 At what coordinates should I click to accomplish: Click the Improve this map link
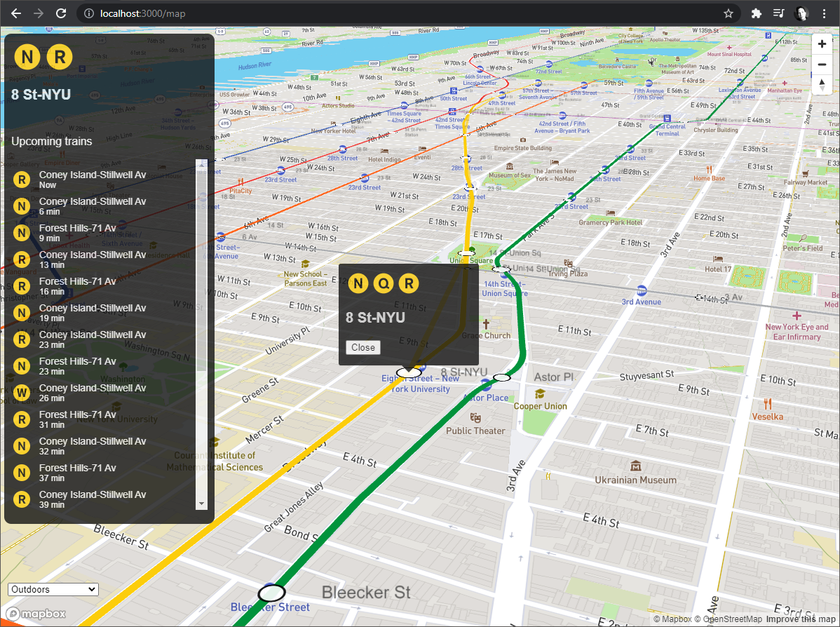(x=801, y=619)
